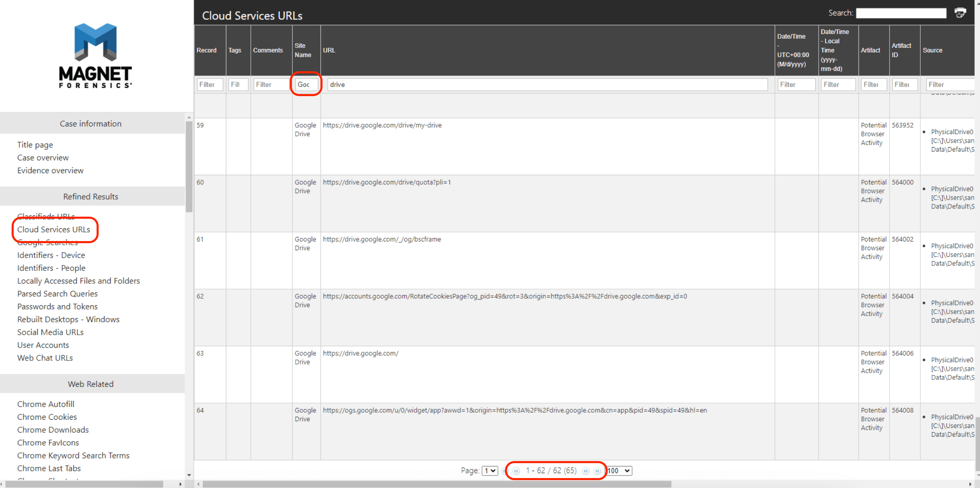980x488 pixels.
Task: Click the Artifact ID filter field
Action: click(x=905, y=85)
